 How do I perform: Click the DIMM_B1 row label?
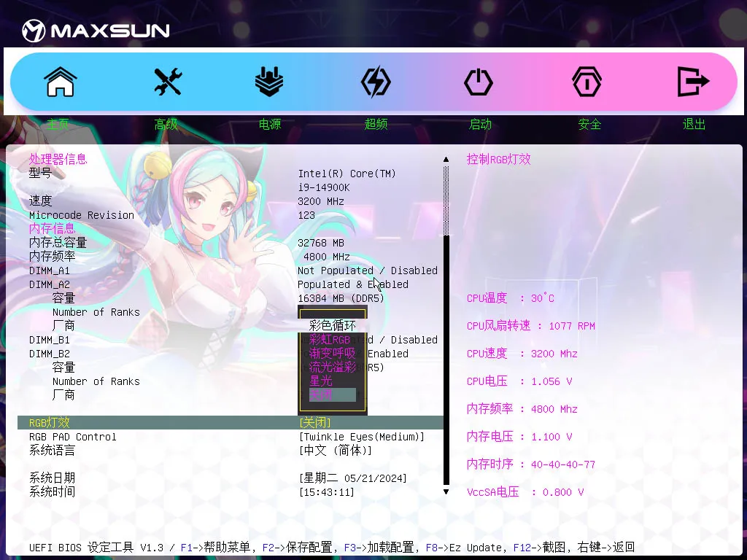point(49,340)
